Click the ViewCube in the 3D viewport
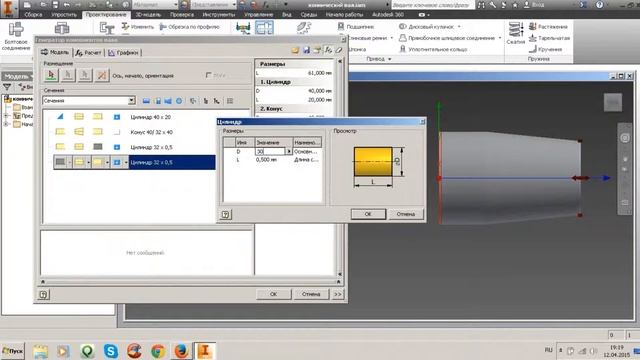This screenshot has width=640, height=360. click(613, 102)
